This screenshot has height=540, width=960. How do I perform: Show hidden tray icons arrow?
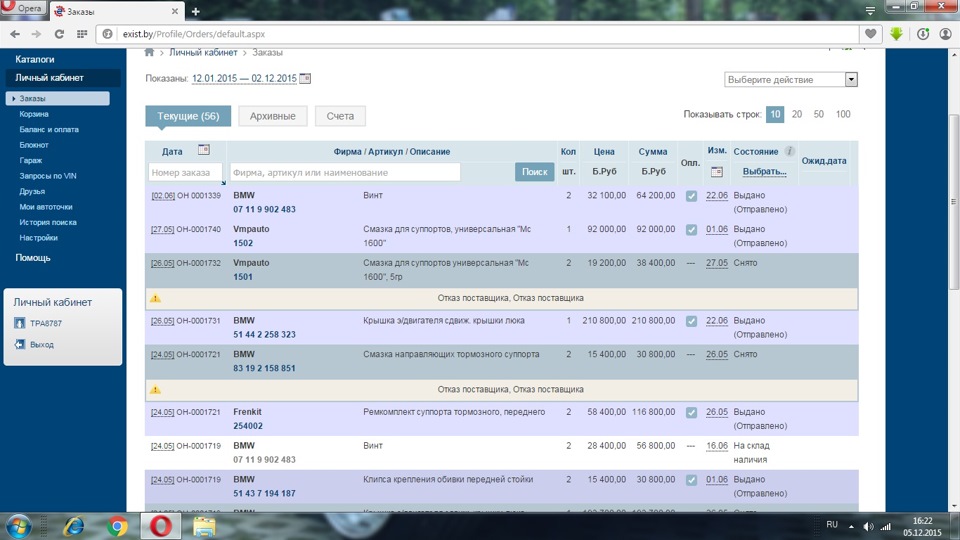point(851,527)
